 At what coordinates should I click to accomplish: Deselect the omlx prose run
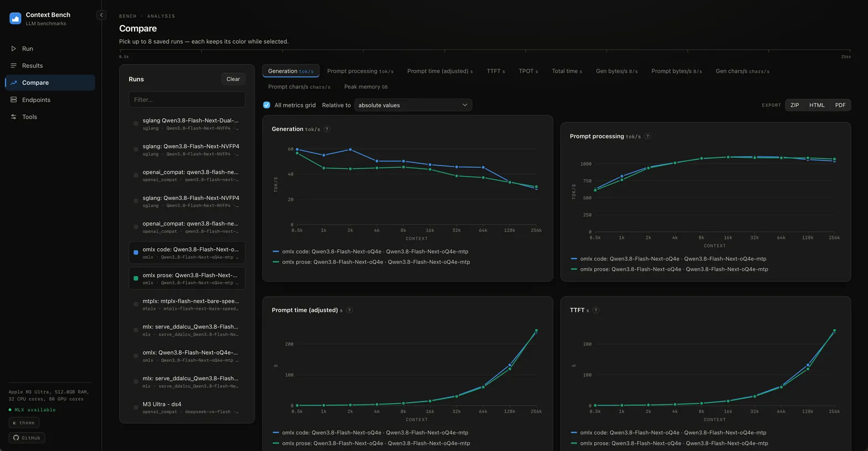coord(187,279)
